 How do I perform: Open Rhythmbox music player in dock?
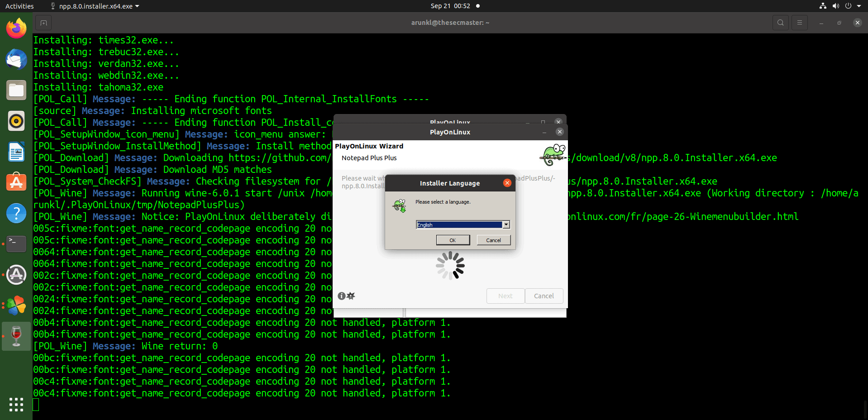[16, 121]
